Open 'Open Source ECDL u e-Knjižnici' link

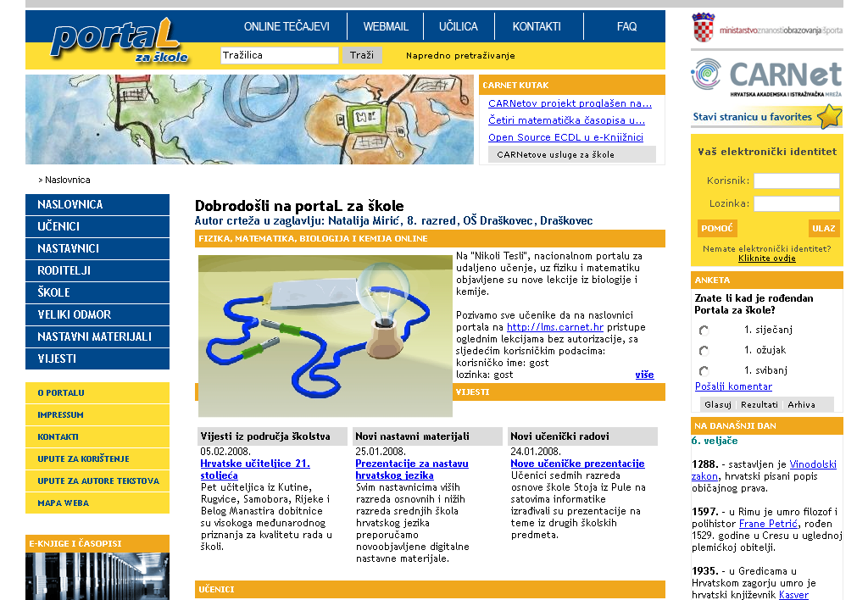pyautogui.click(x=565, y=137)
